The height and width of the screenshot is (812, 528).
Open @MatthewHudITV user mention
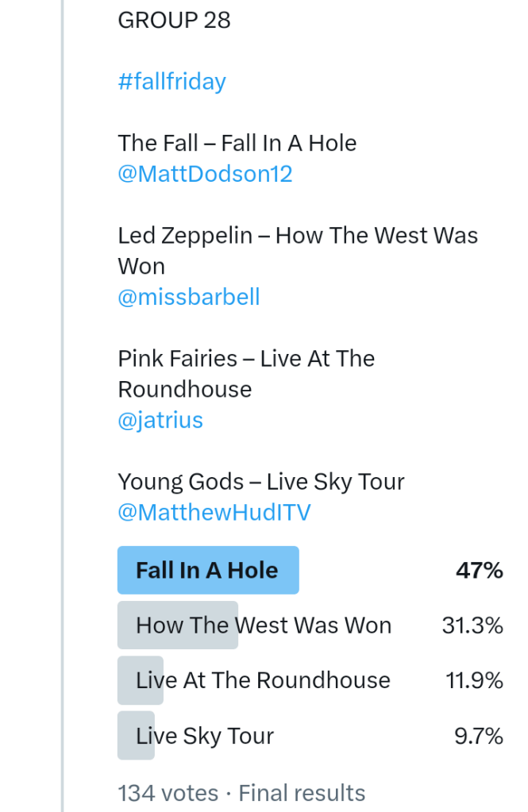[x=214, y=512]
